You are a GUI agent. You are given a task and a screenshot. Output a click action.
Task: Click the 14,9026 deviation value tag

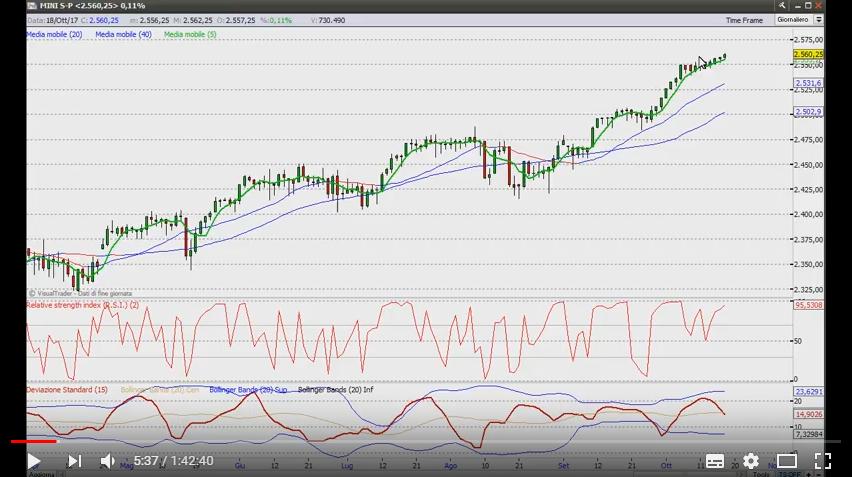(808, 414)
